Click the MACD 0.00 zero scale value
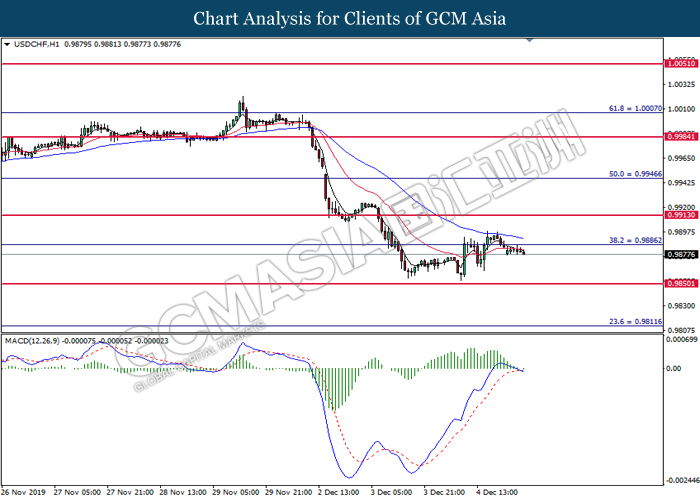This screenshot has height=500, width=700. tap(676, 369)
